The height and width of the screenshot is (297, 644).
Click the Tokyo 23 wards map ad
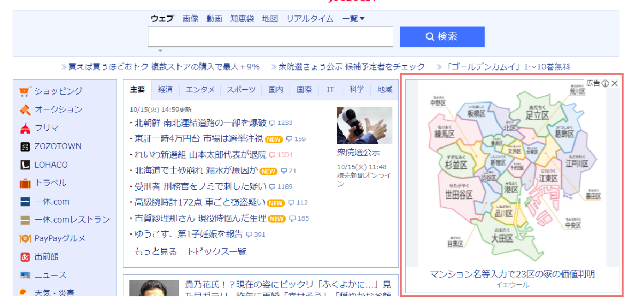[x=512, y=172]
